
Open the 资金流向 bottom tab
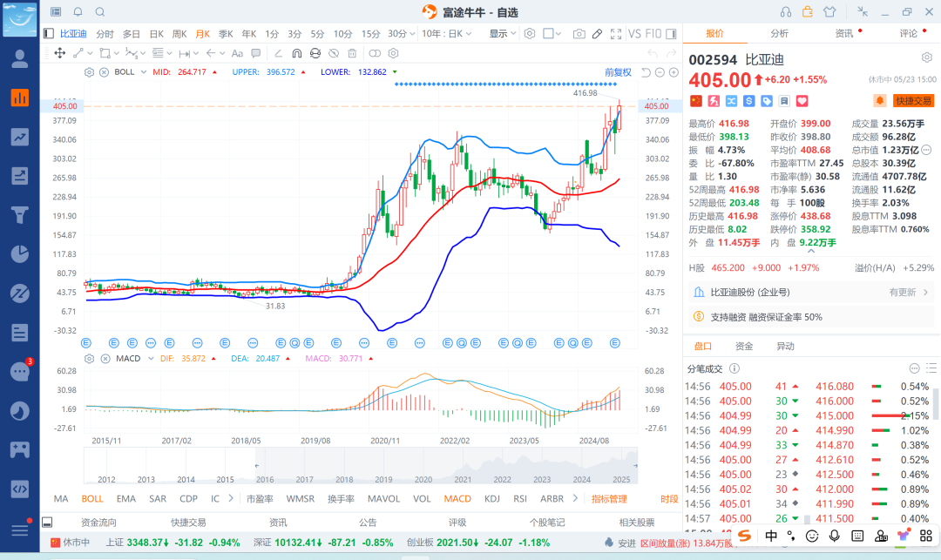(98, 523)
